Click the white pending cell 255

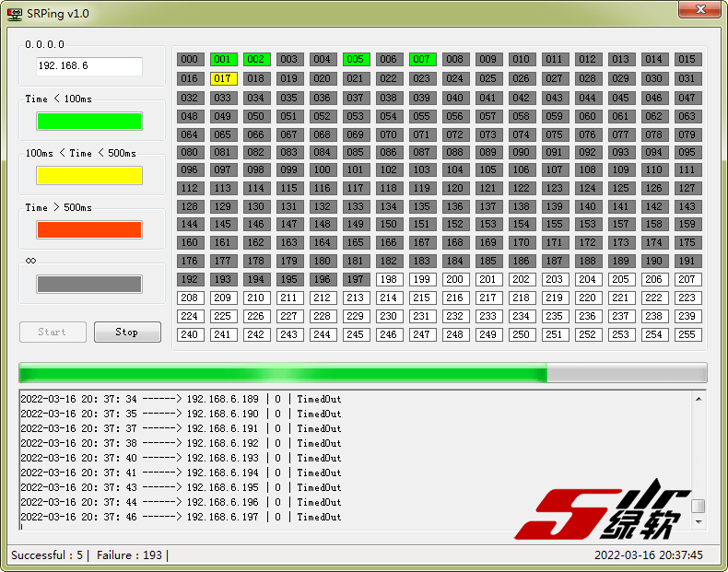click(x=687, y=334)
